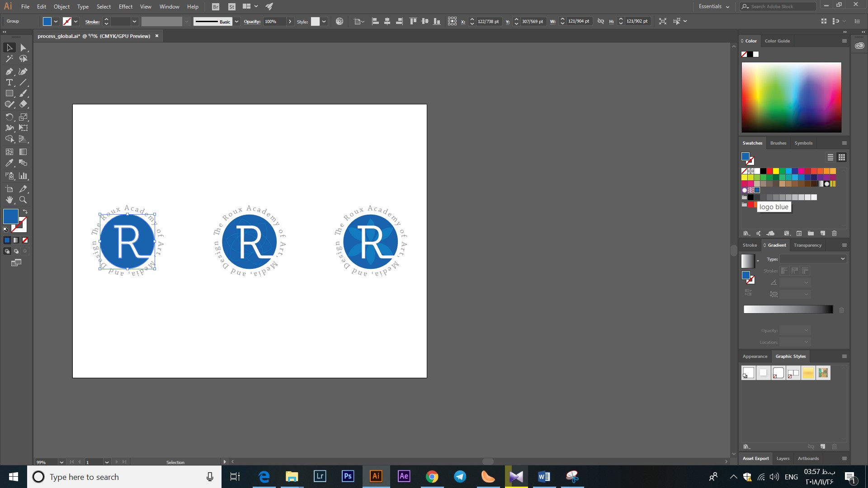Set fill mode to Gradient
Image resolution: width=868 pixels, height=488 pixels.
pos(16,240)
